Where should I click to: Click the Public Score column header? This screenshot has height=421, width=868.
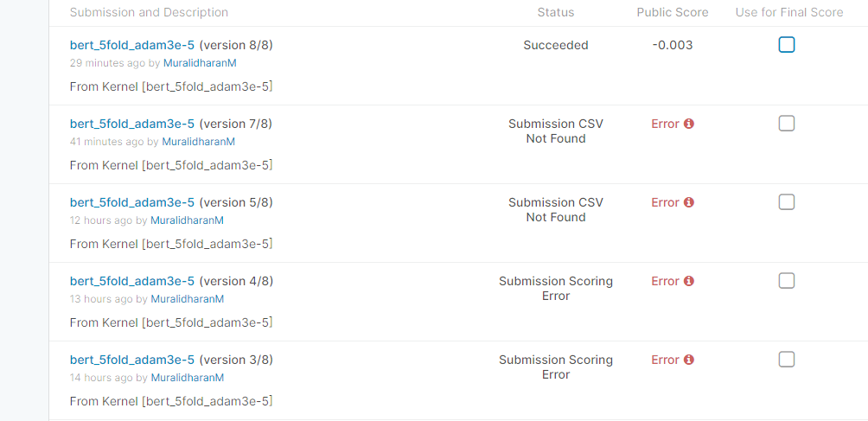[x=673, y=12]
